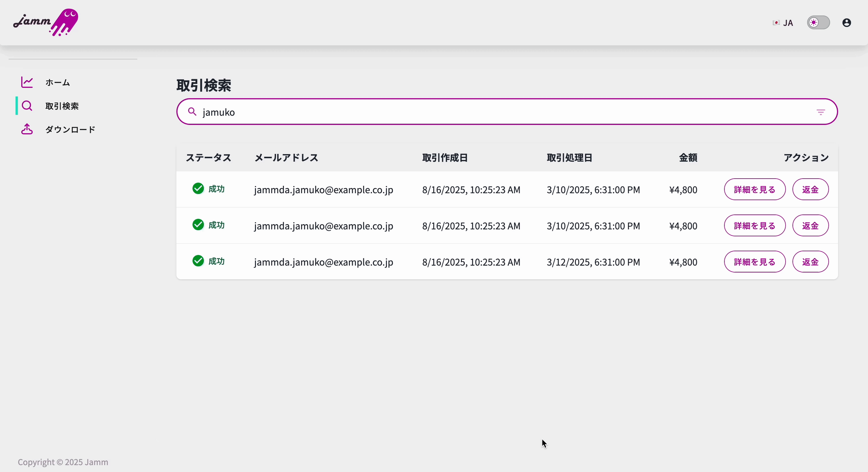Click 詳細を見る in the third row

coord(755,262)
